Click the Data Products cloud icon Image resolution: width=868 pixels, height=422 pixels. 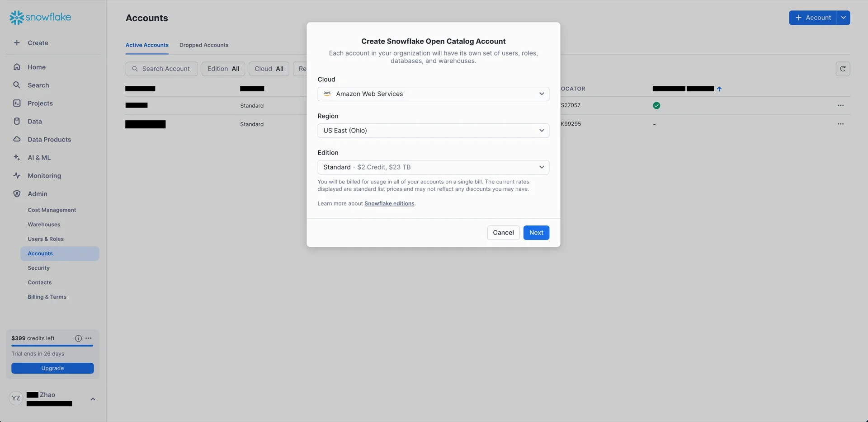pos(17,139)
